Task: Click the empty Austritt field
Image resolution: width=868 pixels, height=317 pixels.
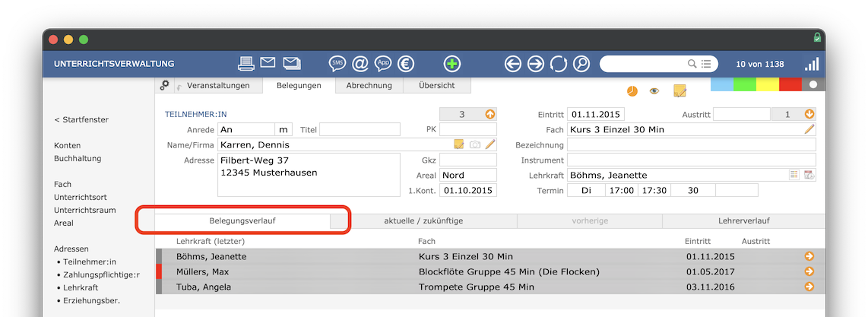Action: click(741, 115)
